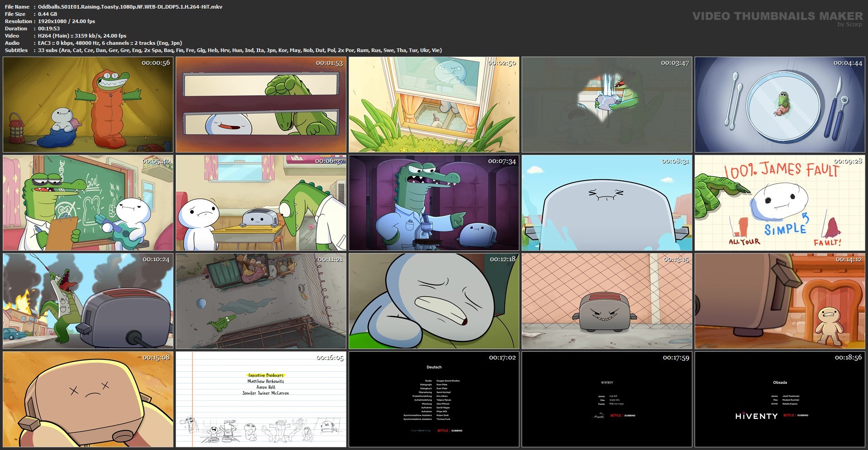Choose the thumbnail at 00:12:18
Viewport: 868px width, 450px height.
coord(434,301)
